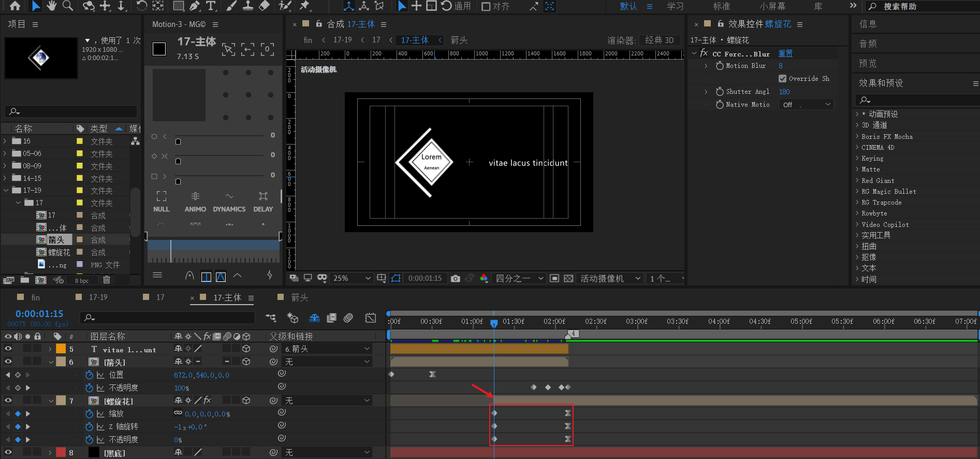The height and width of the screenshot is (459, 980).
Task: Open Native Motion Off dropdown
Action: pos(807,105)
